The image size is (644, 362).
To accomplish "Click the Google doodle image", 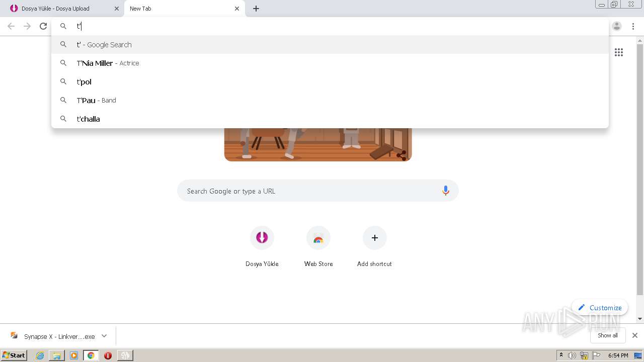I will 318,145.
